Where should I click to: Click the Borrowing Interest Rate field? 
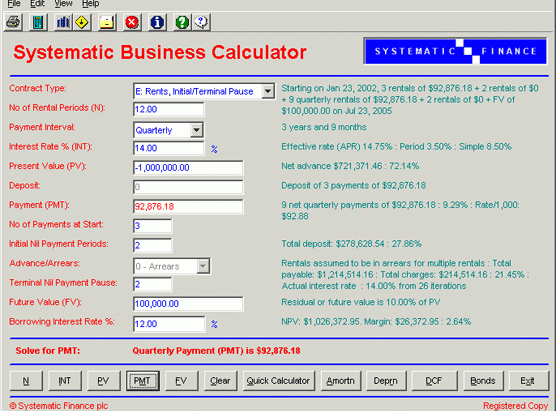169,324
